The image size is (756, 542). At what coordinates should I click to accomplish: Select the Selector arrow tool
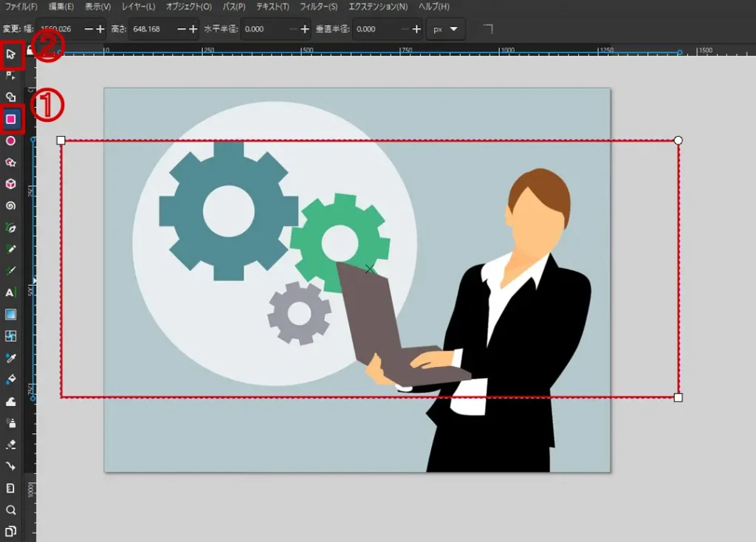pyautogui.click(x=11, y=54)
